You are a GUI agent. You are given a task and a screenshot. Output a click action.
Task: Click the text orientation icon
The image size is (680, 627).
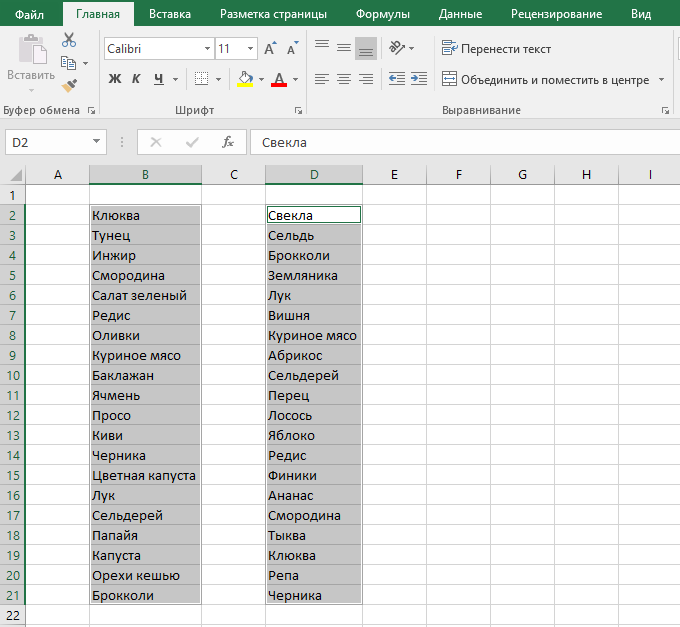[396, 48]
